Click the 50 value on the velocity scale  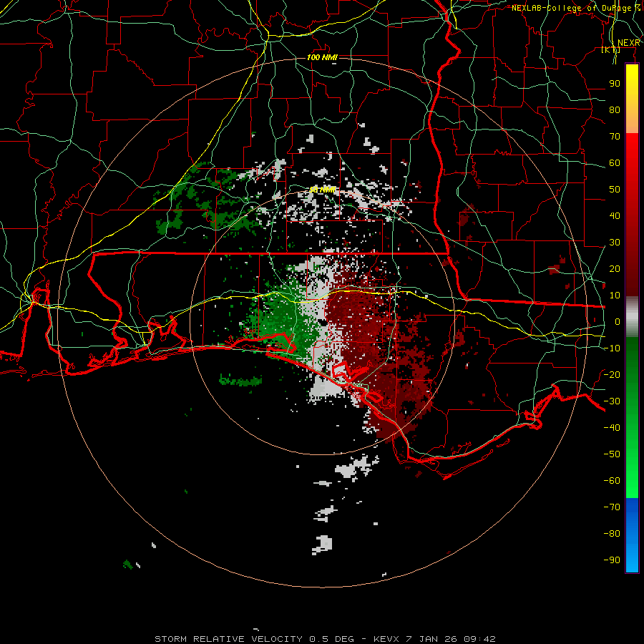[615, 190]
